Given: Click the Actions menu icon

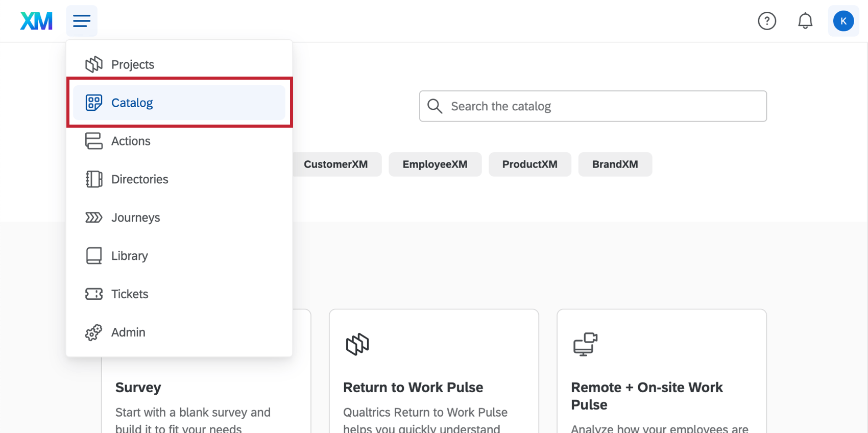Looking at the screenshot, I should click(94, 141).
